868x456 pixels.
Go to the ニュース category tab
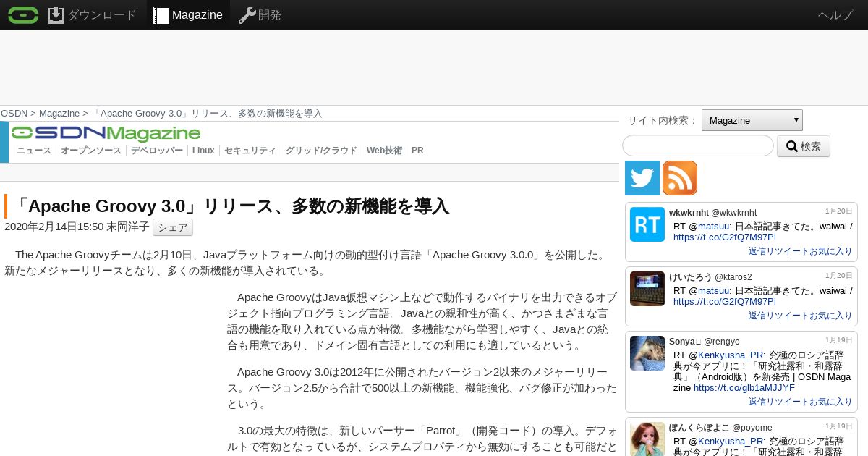tap(34, 151)
